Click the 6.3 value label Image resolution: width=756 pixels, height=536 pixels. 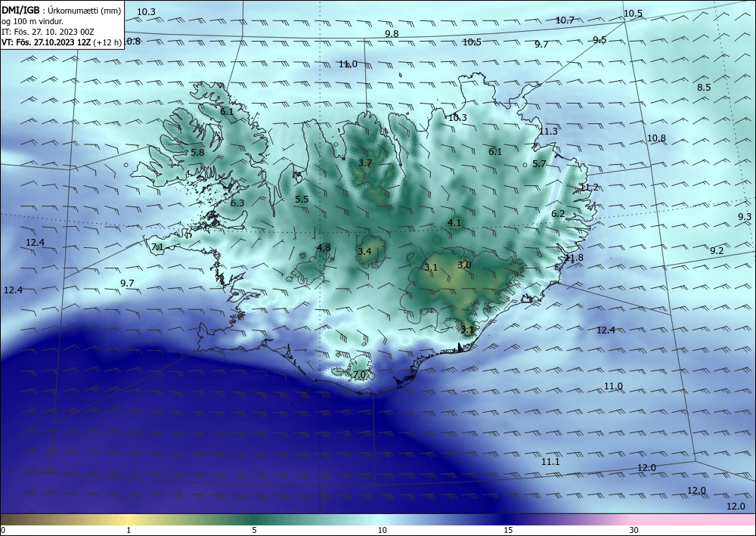click(237, 203)
